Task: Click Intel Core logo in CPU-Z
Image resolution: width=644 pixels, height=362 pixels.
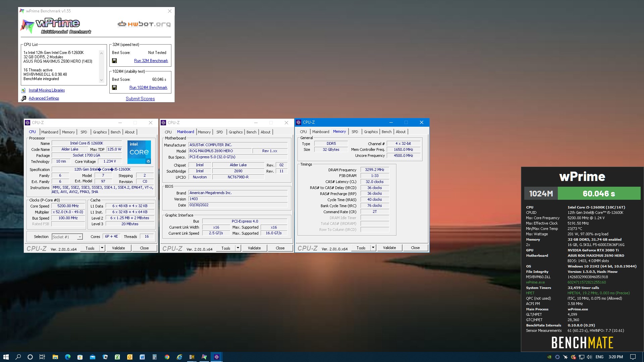Action: [x=139, y=152]
